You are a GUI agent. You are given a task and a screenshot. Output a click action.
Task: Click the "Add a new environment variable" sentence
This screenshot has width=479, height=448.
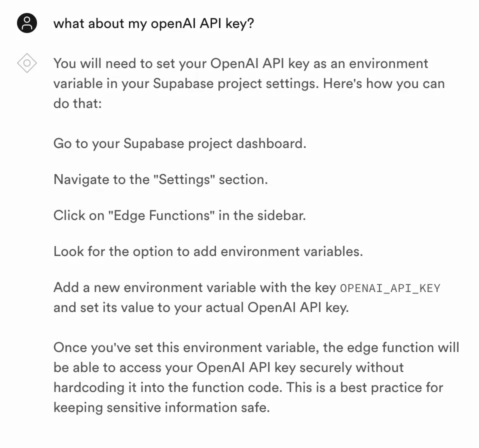[247, 297]
